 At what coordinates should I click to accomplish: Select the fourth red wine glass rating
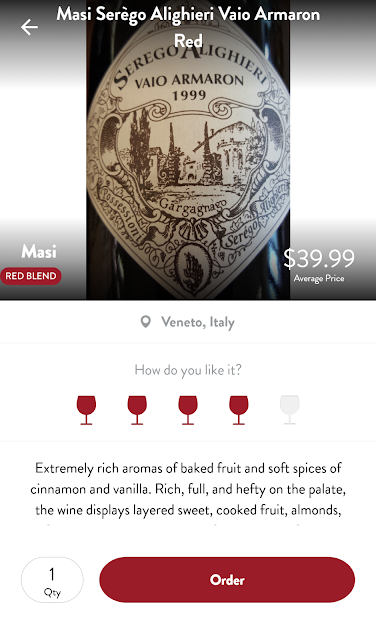coord(238,410)
